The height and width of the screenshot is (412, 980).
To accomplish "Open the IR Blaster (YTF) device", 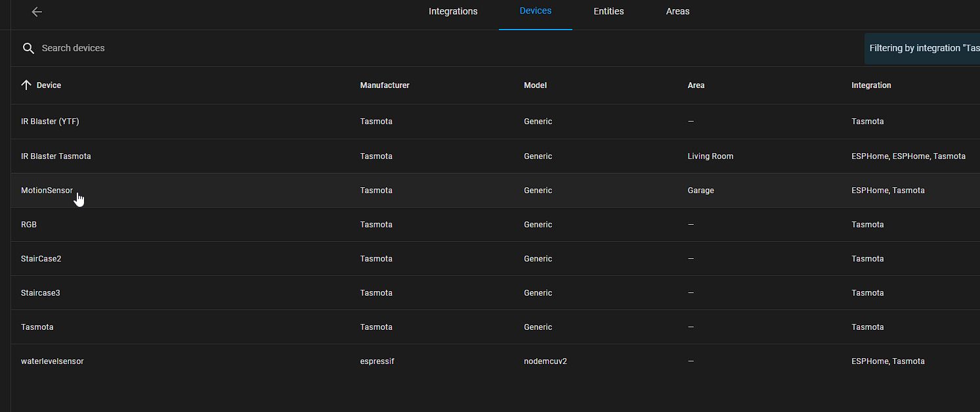I will click(x=50, y=122).
